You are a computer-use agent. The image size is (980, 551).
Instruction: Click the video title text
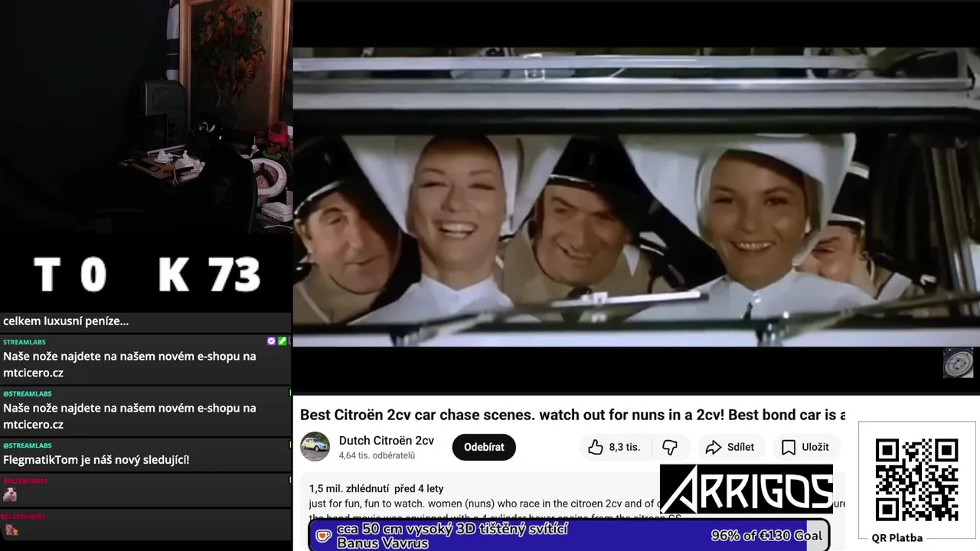[x=573, y=415]
